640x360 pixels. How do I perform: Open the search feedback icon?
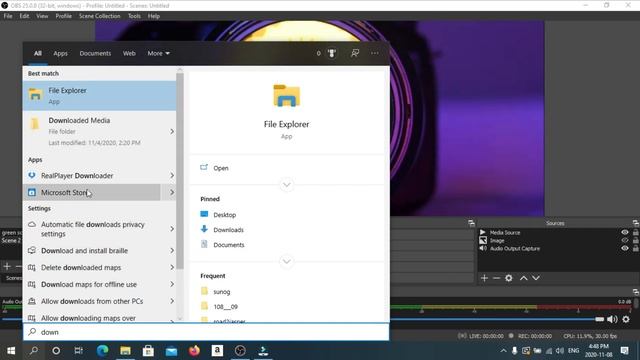(355, 53)
